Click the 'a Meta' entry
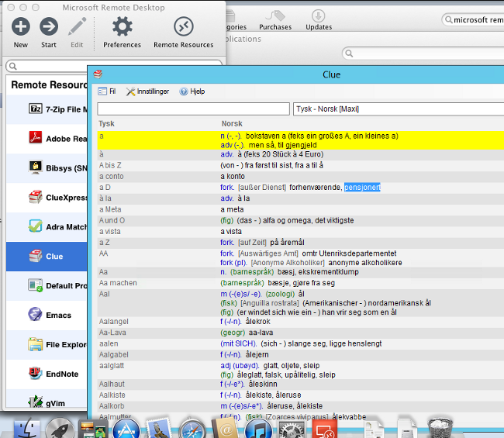The image size is (504, 438). pyautogui.click(x=110, y=209)
